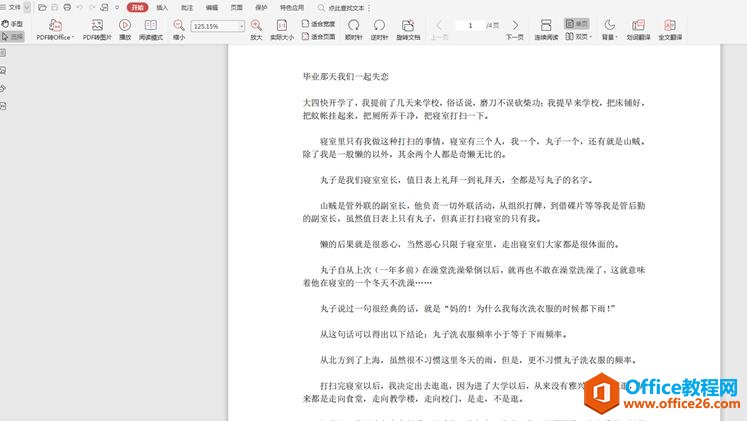Choose the Select (选择) cursor tool
The height and width of the screenshot is (421, 747).
(x=12, y=37)
